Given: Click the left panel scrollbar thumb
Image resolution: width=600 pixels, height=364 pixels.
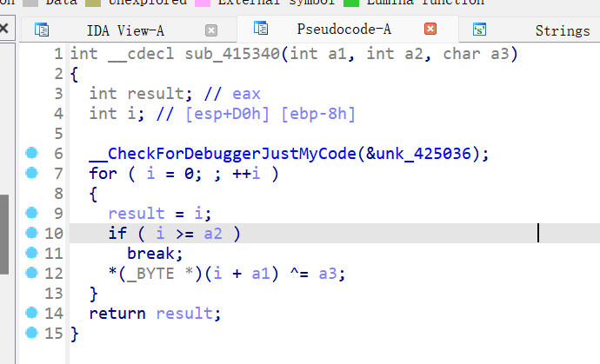Looking at the screenshot, I should pos(4,235).
